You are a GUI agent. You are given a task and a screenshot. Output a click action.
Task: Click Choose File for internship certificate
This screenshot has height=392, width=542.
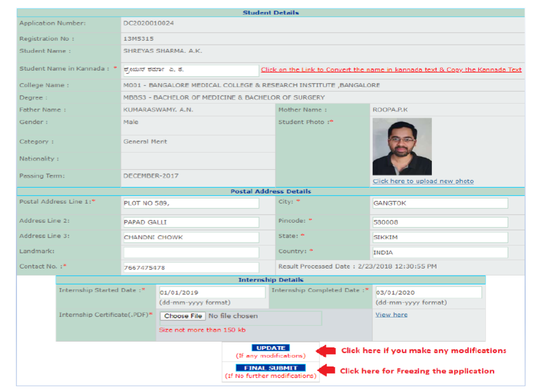tap(183, 316)
